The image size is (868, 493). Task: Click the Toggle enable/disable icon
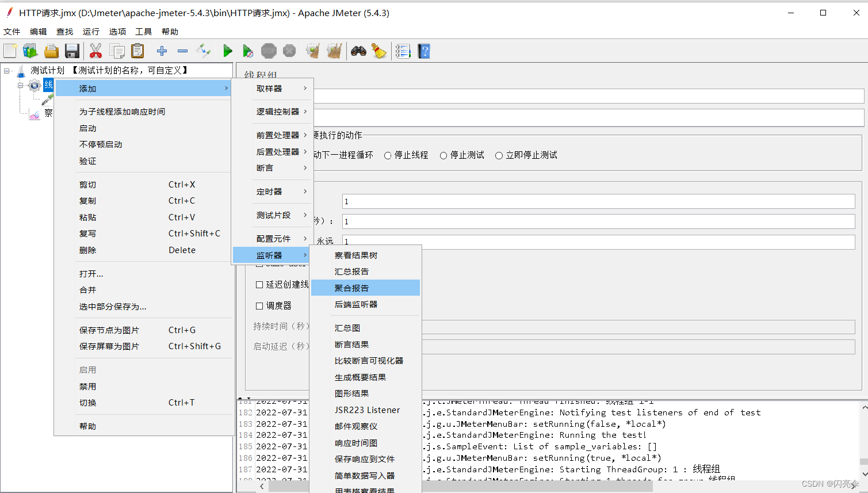[x=203, y=51]
